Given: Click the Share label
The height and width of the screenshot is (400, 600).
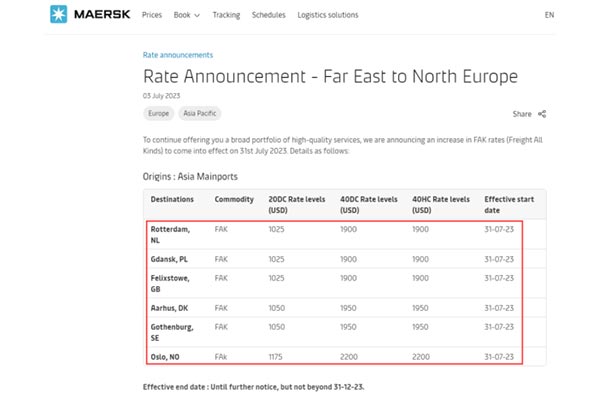Looking at the screenshot, I should (522, 114).
